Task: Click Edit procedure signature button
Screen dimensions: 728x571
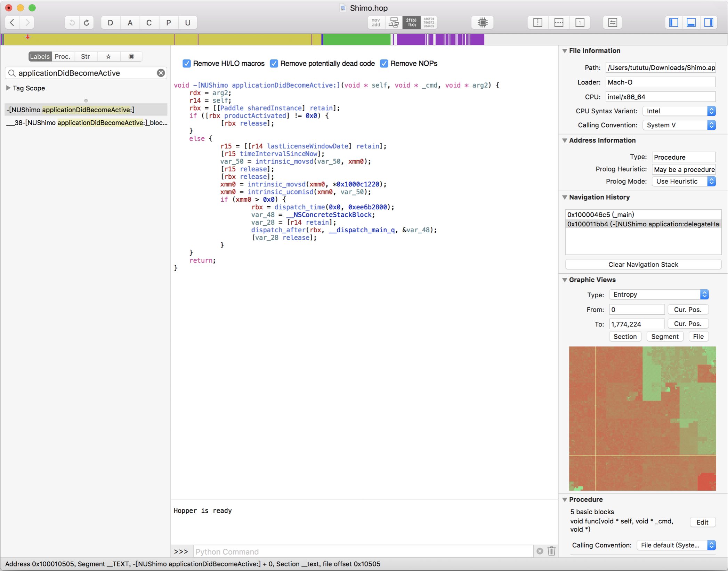Action: point(702,522)
